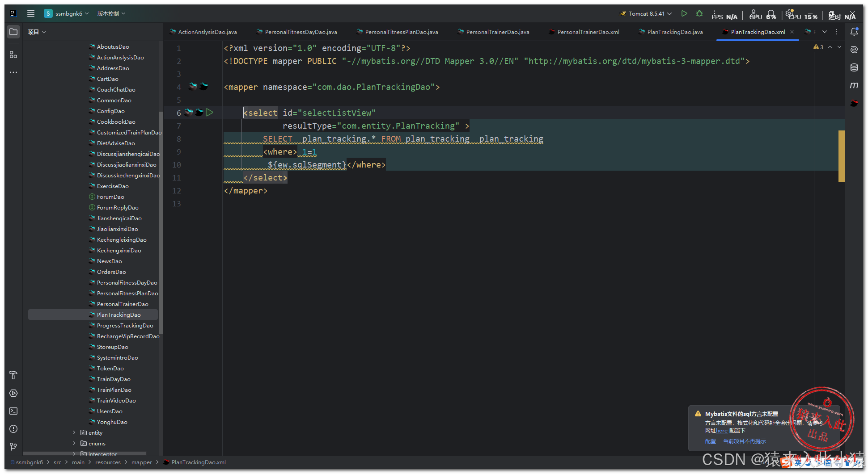
Task: Open the Database tool window
Action: [854, 67]
